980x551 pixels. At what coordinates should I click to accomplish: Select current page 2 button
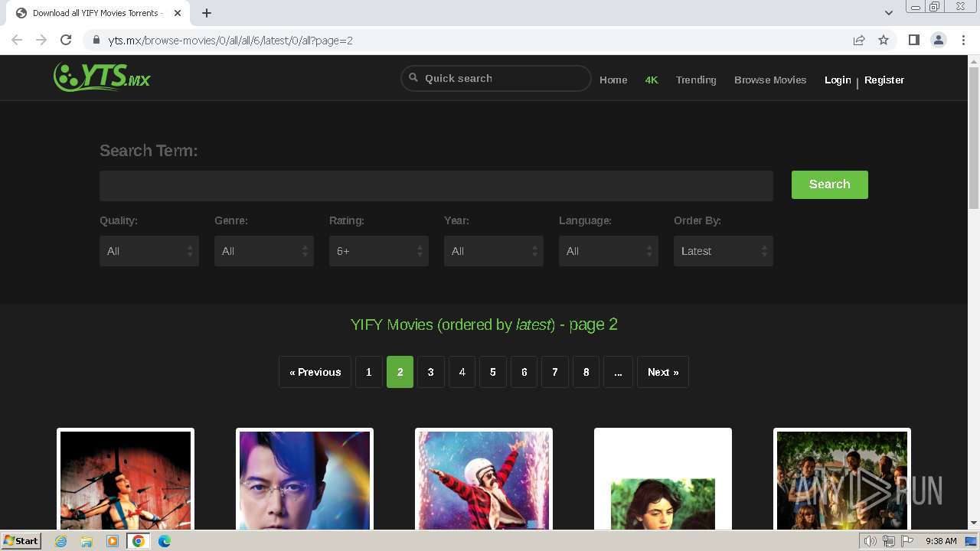[x=400, y=372]
